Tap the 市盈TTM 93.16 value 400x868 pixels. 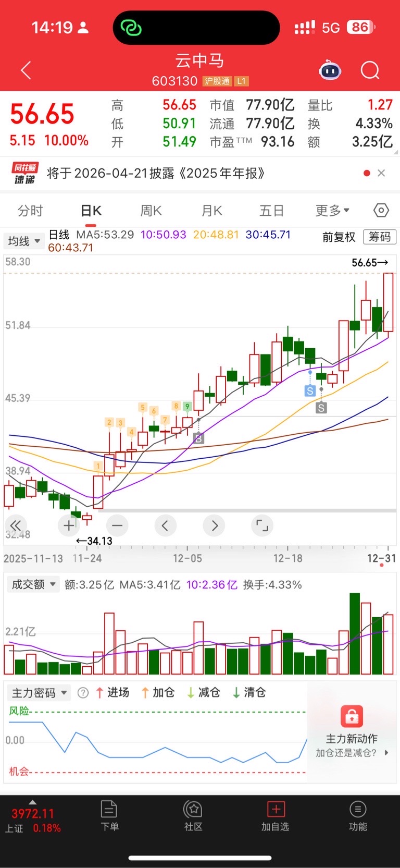278,142
